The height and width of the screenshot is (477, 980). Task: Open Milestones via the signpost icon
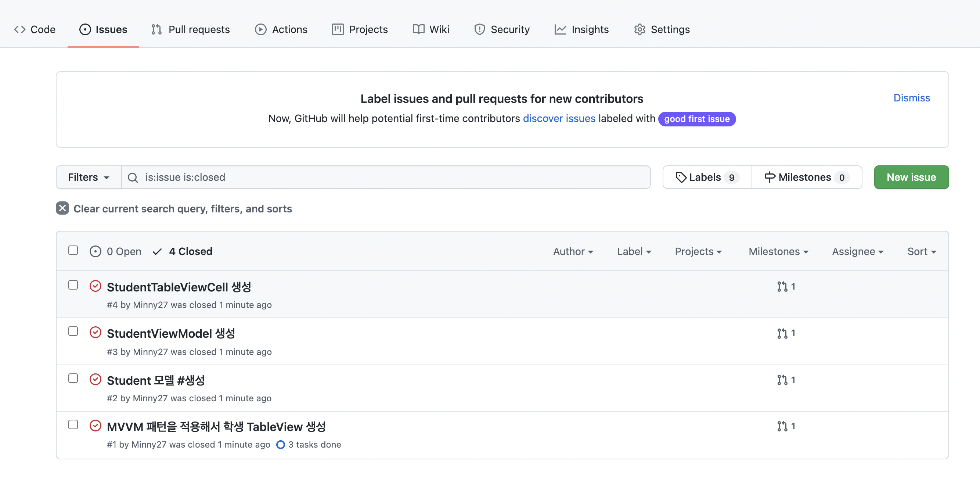coord(769,177)
